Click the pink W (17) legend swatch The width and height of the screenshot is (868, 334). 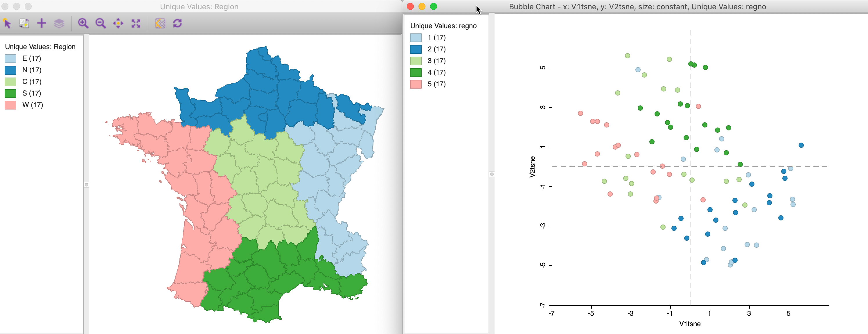[x=10, y=105]
